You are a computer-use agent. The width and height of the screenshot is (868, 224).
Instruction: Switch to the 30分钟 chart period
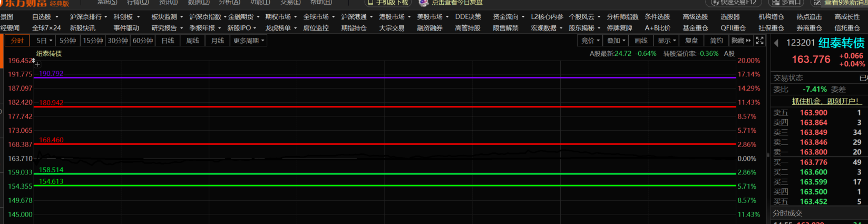(x=118, y=41)
